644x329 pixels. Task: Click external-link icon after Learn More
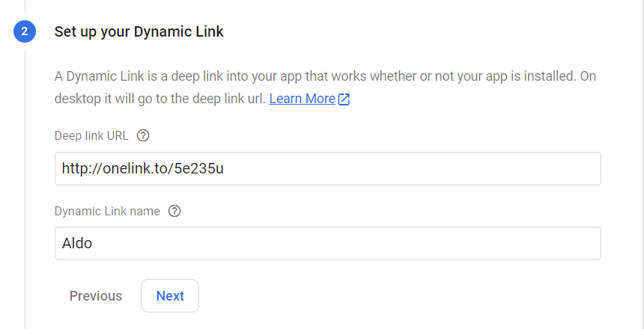point(344,99)
